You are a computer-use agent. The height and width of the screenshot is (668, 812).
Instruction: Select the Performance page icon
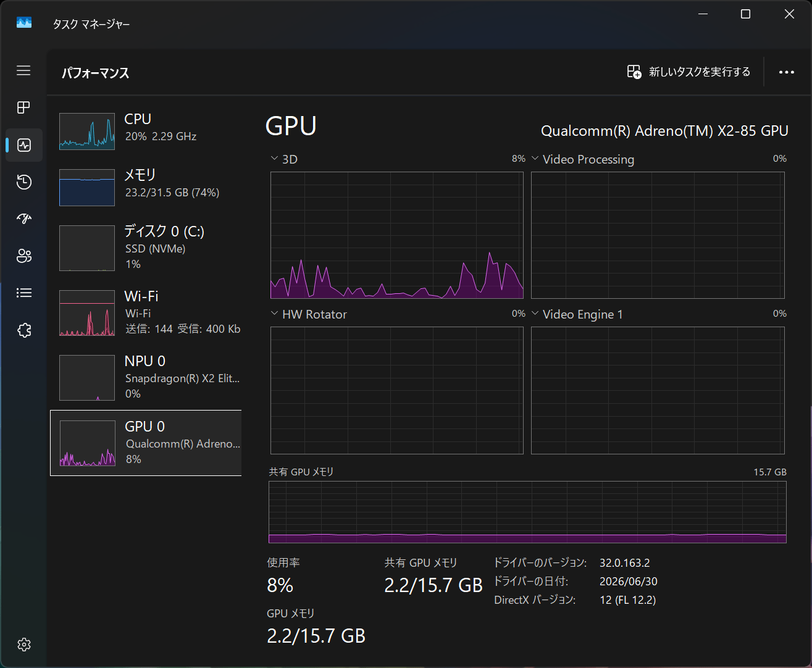24,145
